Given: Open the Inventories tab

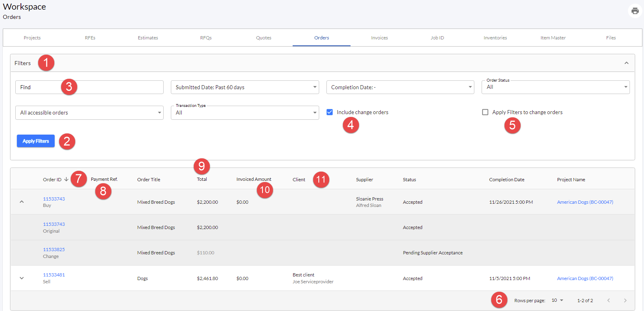Looking at the screenshot, I should coord(495,38).
